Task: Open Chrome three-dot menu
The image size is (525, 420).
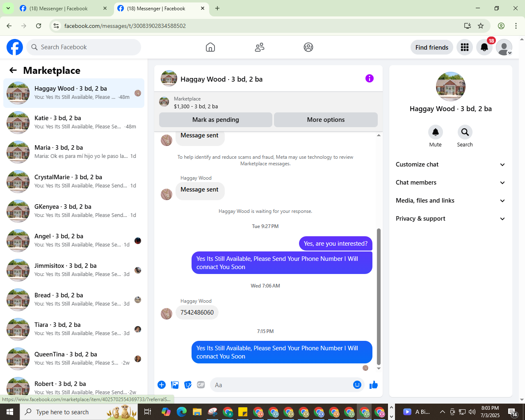Action: point(516,26)
